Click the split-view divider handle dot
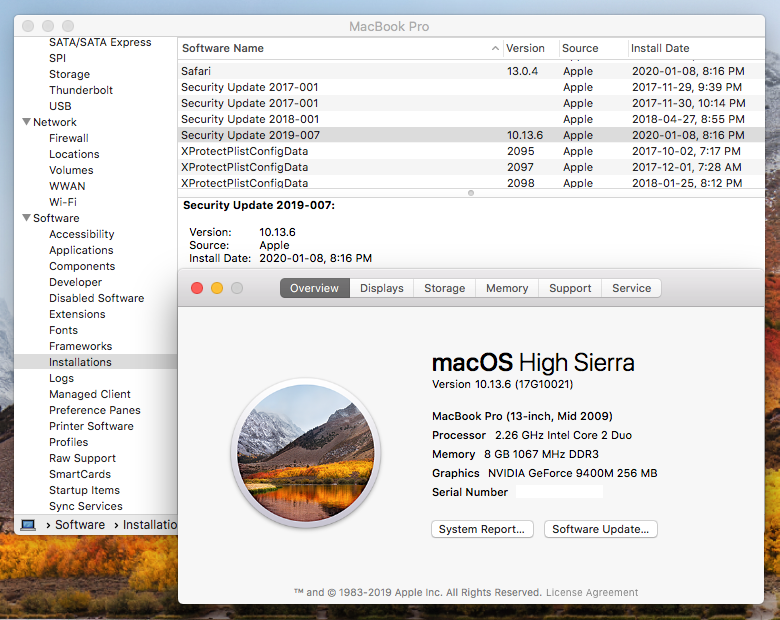The width and height of the screenshot is (780, 620). click(x=471, y=193)
